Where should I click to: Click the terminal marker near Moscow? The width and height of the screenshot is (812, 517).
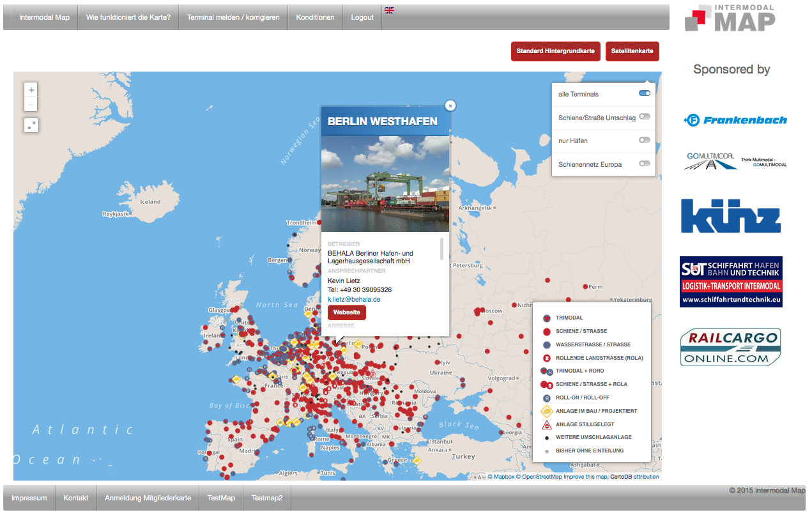point(479,311)
